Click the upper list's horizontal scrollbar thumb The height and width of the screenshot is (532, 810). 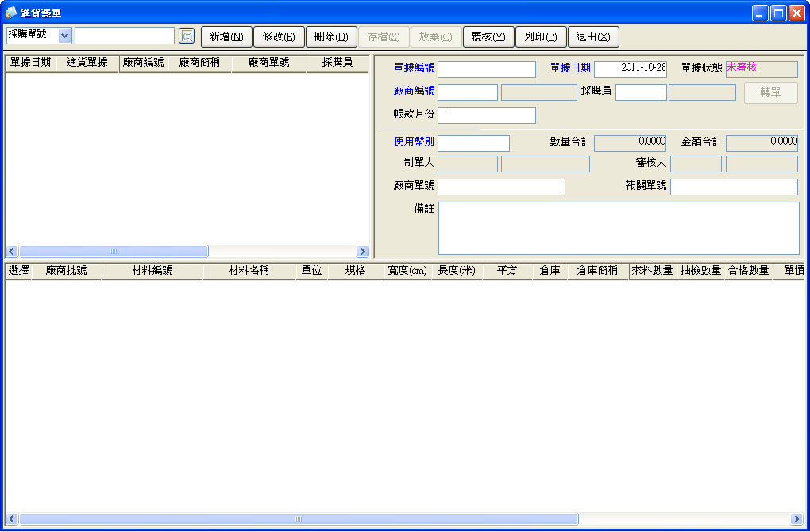(114, 252)
